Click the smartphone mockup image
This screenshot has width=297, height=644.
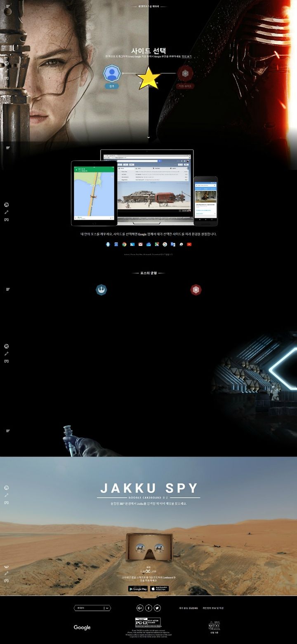pos(205,201)
